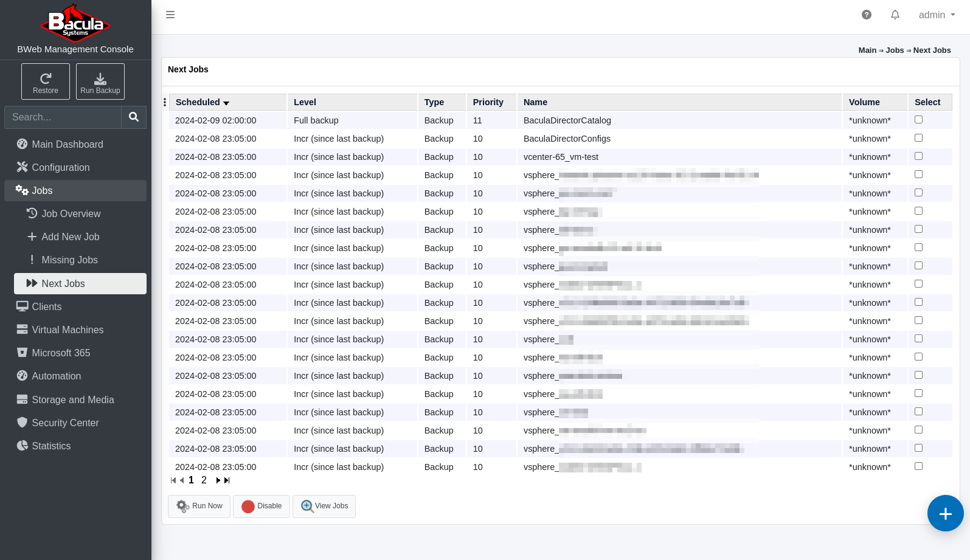Open the help question mark icon
970x560 pixels.
(x=867, y=15)
